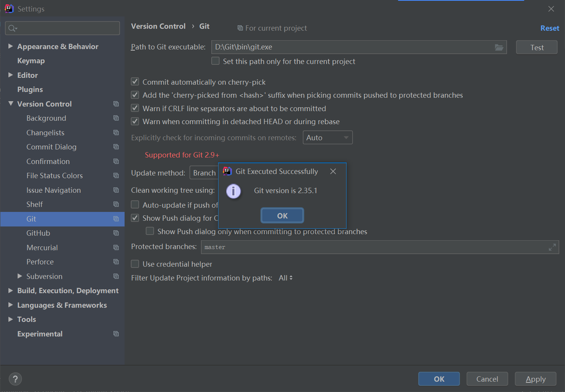This screenshot has height=392, width=565.
Task: Toggle the cherry-picked from hash suffix checkbox
Action: pos(135,95)
